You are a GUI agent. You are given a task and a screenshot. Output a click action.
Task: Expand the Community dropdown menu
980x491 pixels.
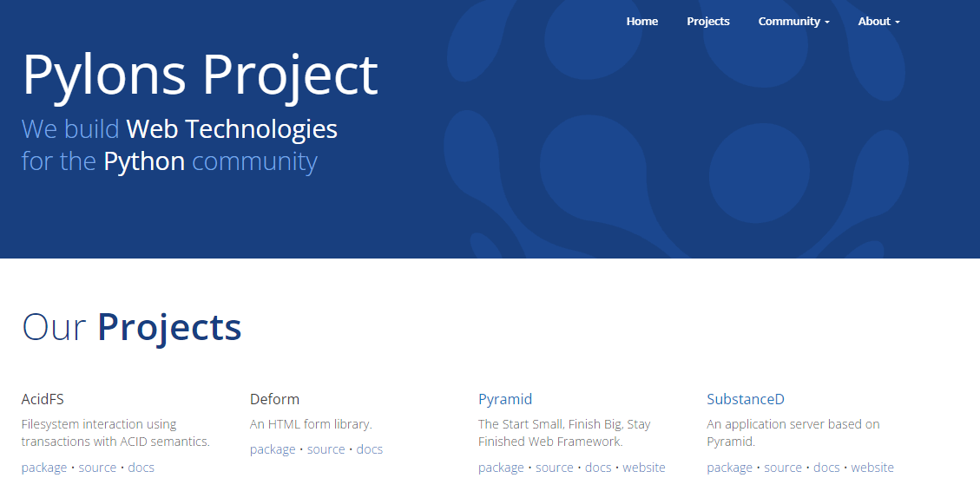click(x=793, y=22)
